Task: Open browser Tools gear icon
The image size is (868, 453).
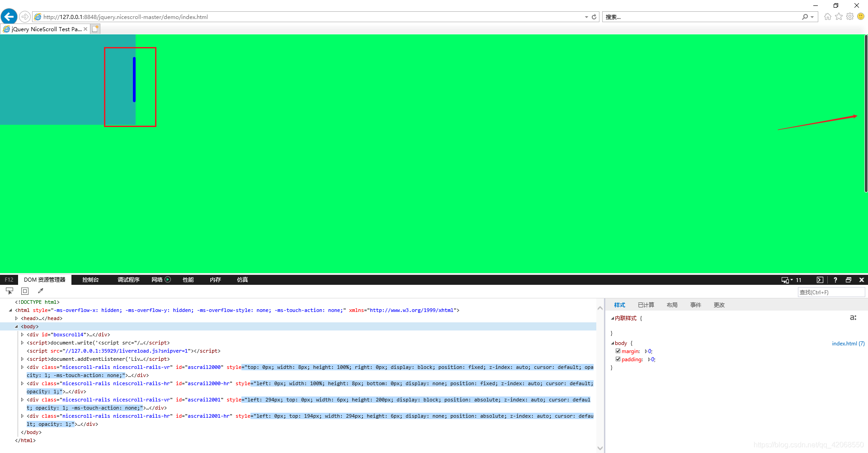Action: (850, 17)
